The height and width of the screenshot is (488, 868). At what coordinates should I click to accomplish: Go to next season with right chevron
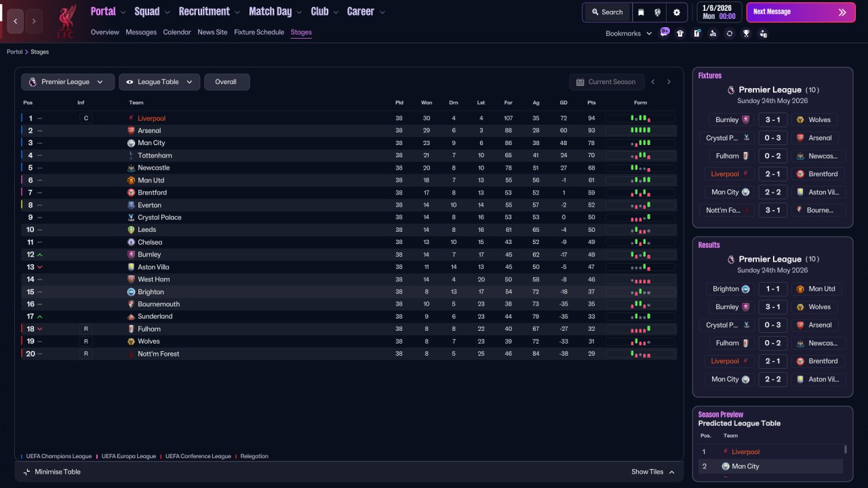(669, 82)
